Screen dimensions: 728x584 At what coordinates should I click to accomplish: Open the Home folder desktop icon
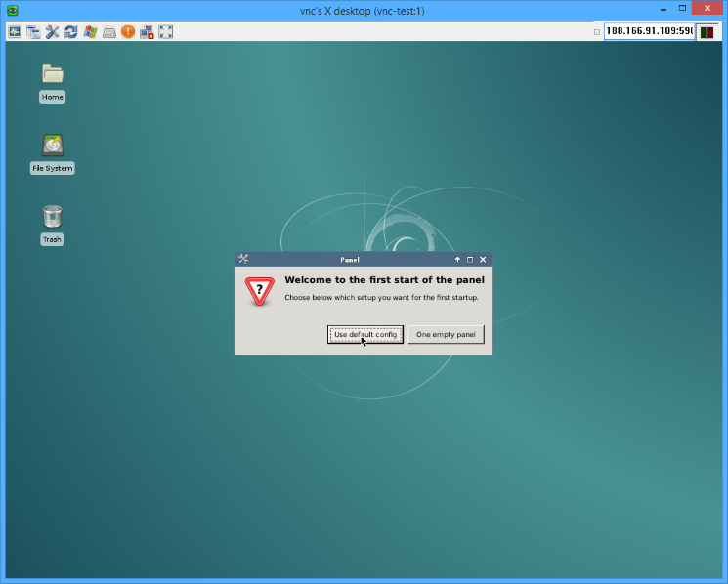52,74
